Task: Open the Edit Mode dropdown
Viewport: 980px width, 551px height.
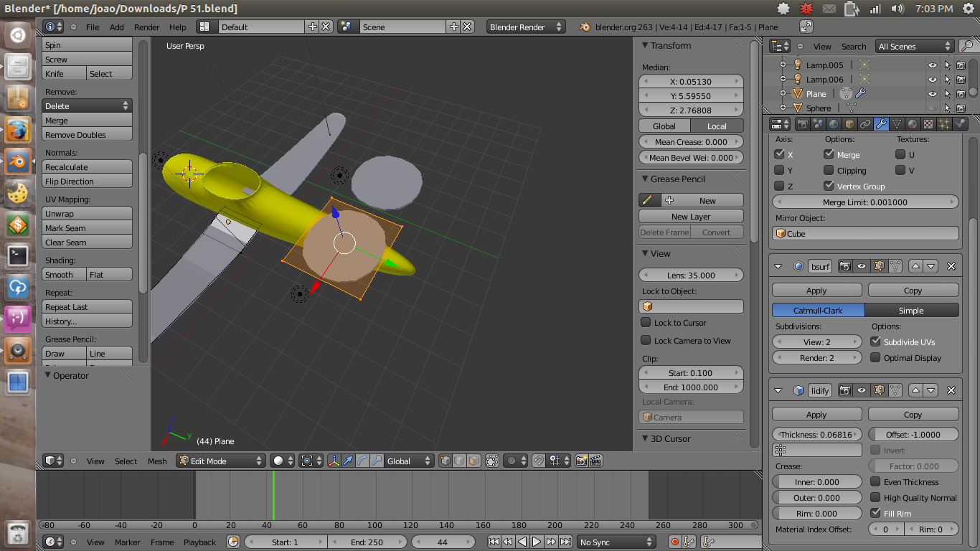Action: coord(221,461)
